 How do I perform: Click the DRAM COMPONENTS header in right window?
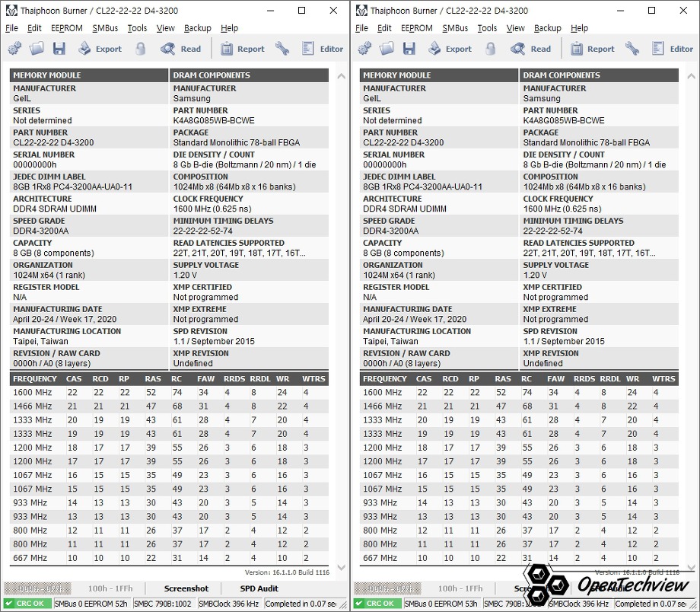pos(599,75)
